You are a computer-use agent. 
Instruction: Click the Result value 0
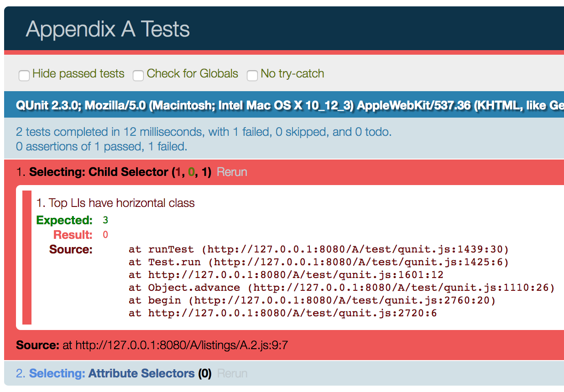coord(105,235)
